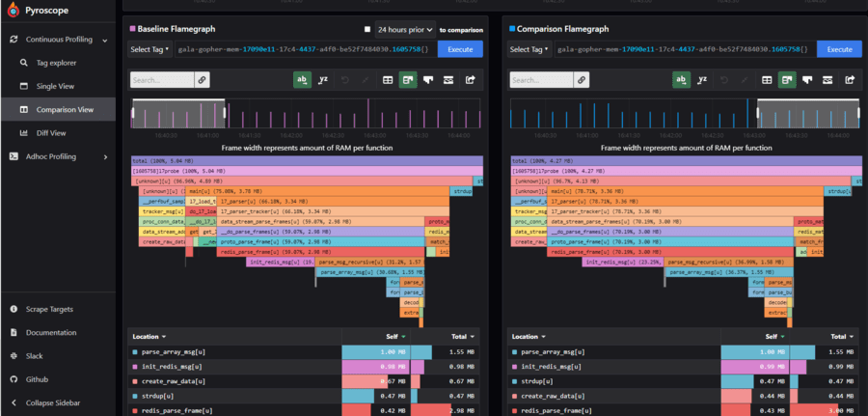This screenshot has height=416, width=868.
Task: Click the 'yz' button in Comparison toolbar
Action: point(702,80)
